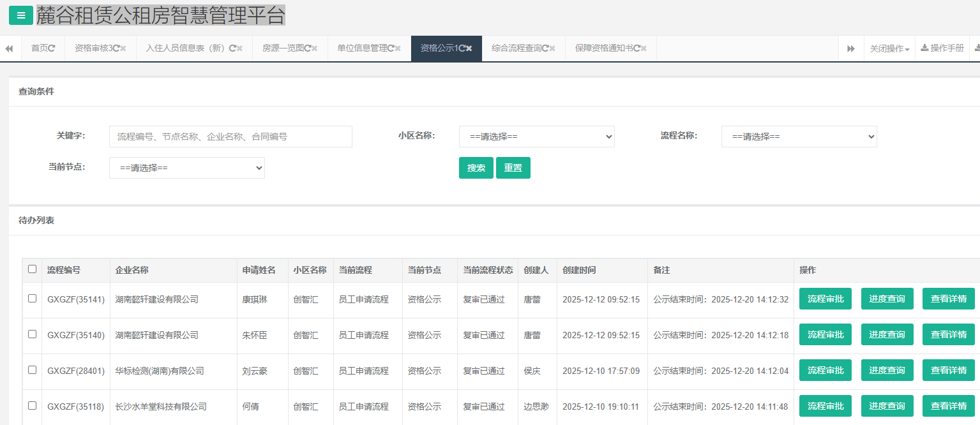
Task: Toggle the select-all checkbox in table header
Action: click(33, 269)
